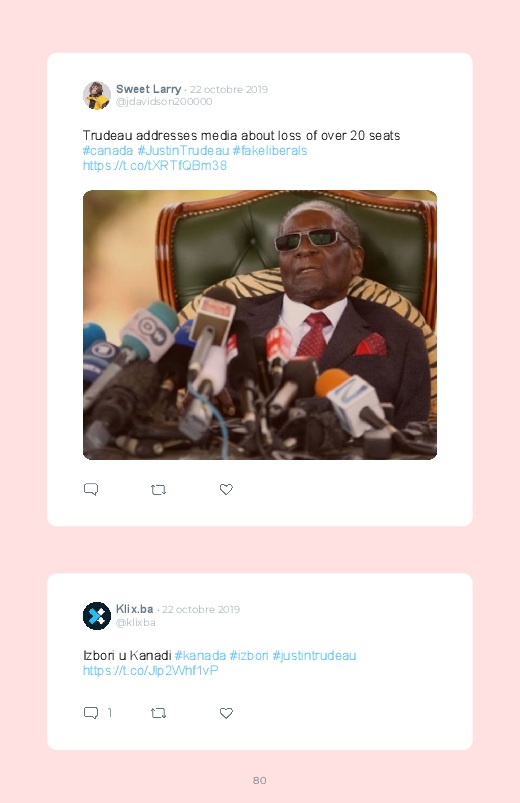Screen dimensions: 520x803
Task: Follow the t.co/Jlp2Whf1vP link
Action: point(151,670)
